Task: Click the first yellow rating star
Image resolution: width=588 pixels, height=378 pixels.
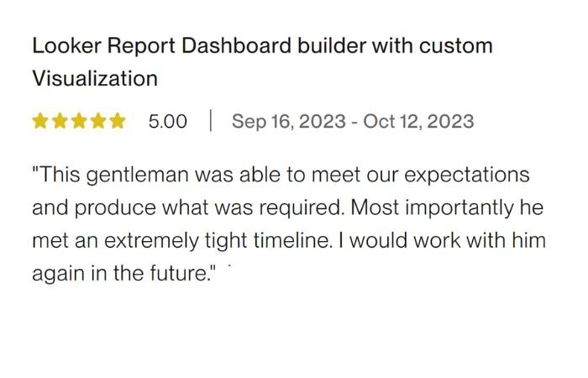Action: tap(40, 122)
